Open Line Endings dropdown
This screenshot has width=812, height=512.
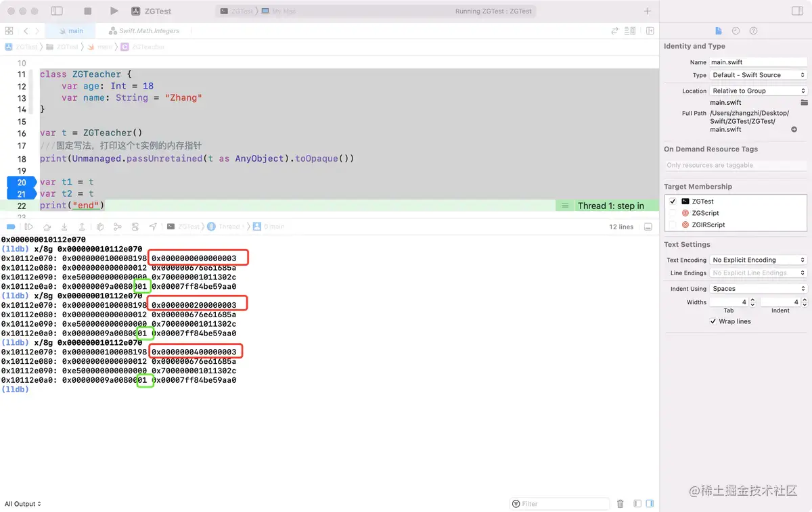(758, 273)
